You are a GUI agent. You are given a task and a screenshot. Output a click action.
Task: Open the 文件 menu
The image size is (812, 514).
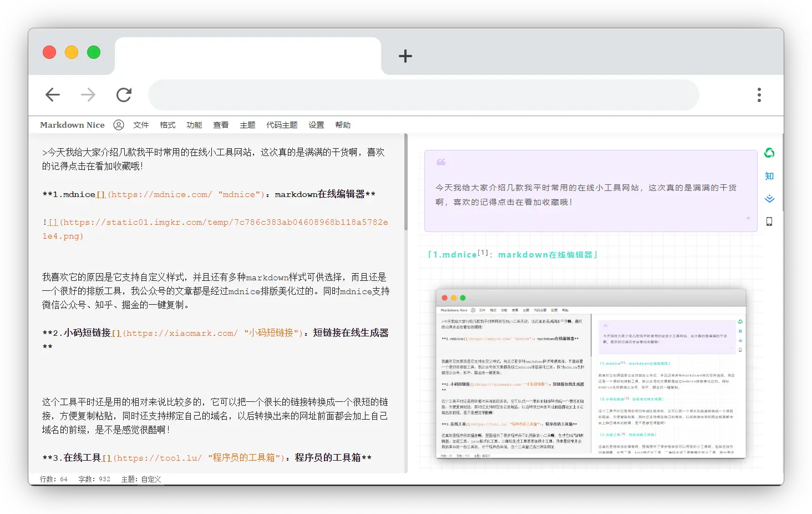tap(141, 125)
